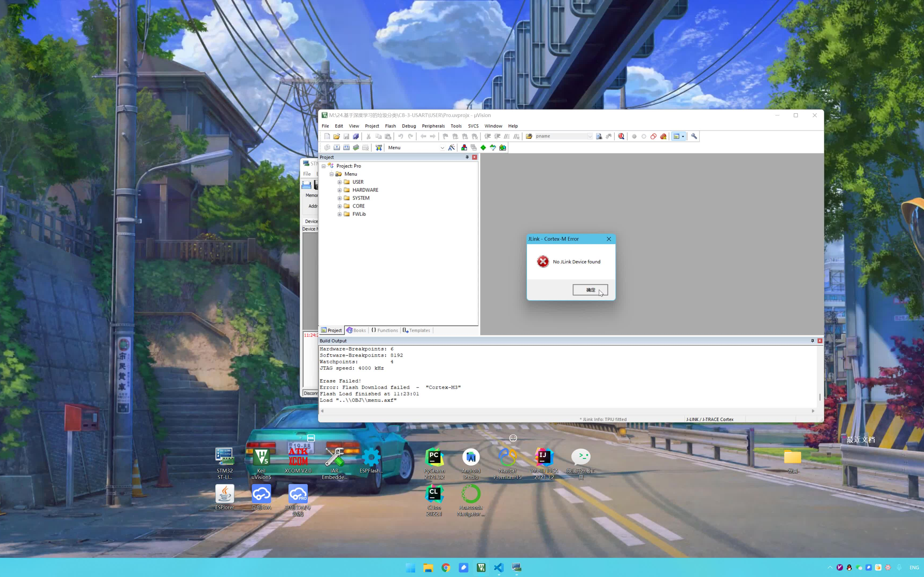The width and height of the screenshot is (924, 577).
Task: Open the Manage Project Items icon
Action: [464, 148]
